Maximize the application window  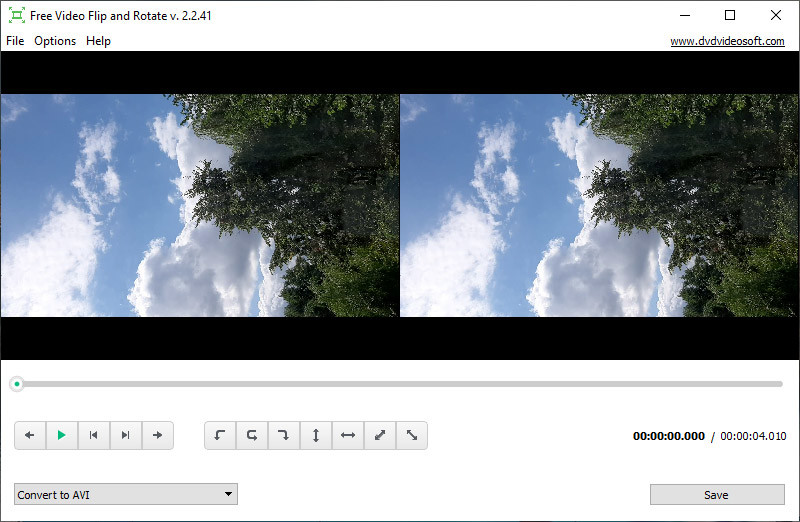[730, 15]
